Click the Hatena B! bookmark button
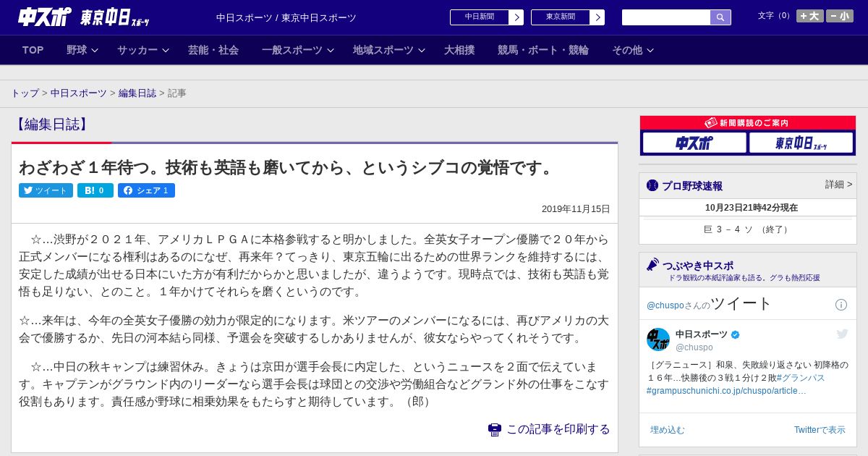This screenshot has width=868, height=456. (95, 190)
